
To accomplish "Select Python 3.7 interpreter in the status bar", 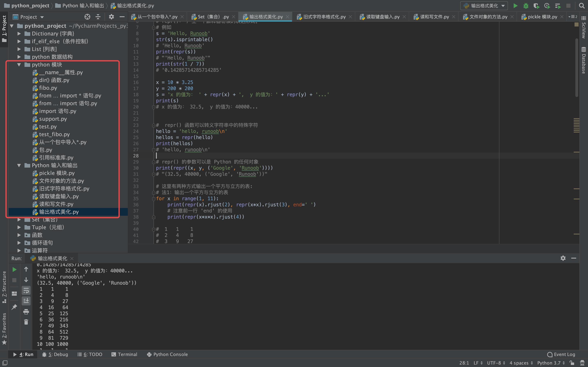I will (x=550, y=363).
